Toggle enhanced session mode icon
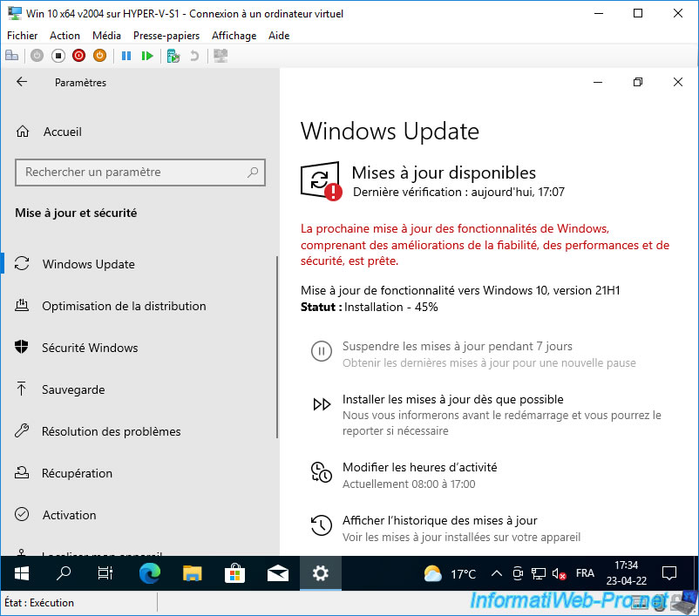This screenshot has width=699, height=616. 221,56
